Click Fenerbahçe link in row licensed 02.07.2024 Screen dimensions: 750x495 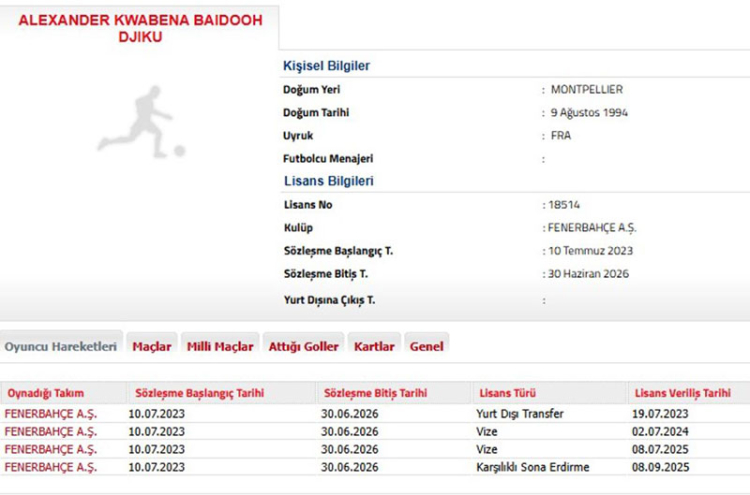pyautogui.click(x=51, y=432)
